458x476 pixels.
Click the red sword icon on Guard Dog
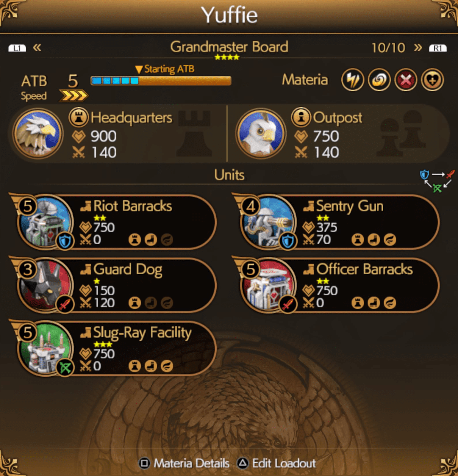pyautogui.click(x=65, y=304)
